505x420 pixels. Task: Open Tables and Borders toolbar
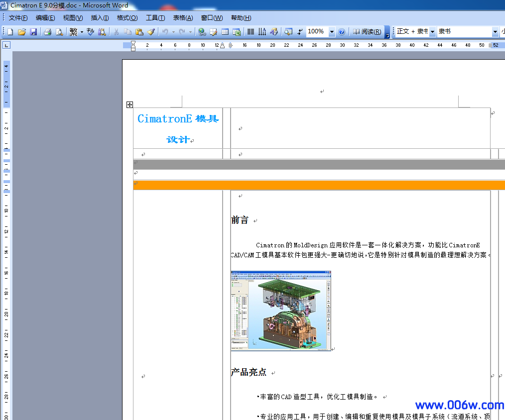tap(214, 32)
